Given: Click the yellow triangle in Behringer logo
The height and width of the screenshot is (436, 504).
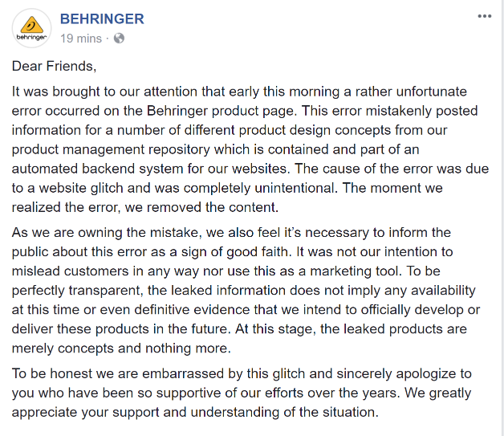Looking at the screenshot, I should pyautogui.click(x=31, y=25).
